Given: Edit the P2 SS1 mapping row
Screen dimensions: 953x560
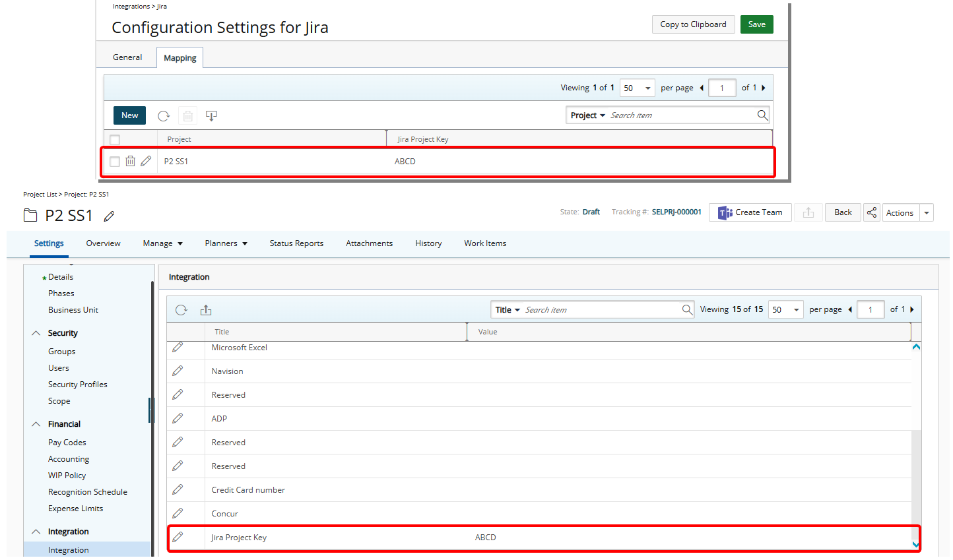Looking at the screenshot, I should [146, 160].
